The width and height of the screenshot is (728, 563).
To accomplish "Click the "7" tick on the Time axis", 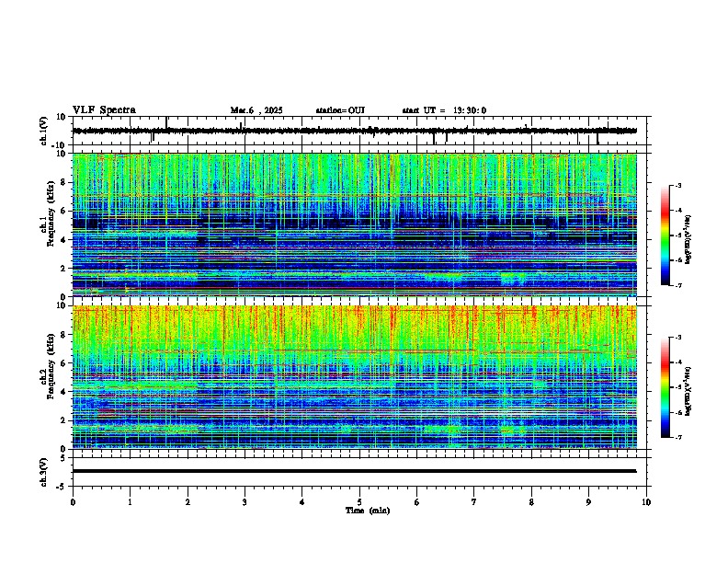I will coord(474,502).
